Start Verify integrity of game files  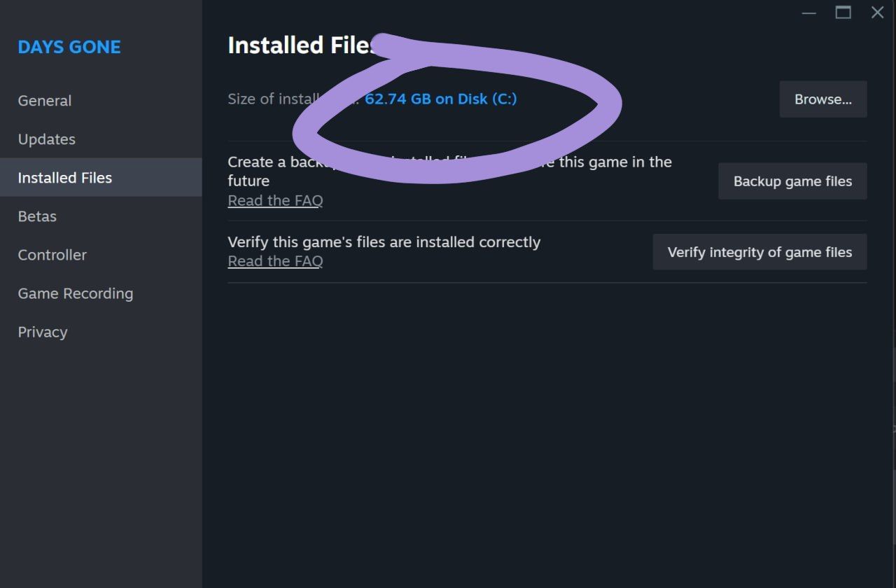pos(759,252)
